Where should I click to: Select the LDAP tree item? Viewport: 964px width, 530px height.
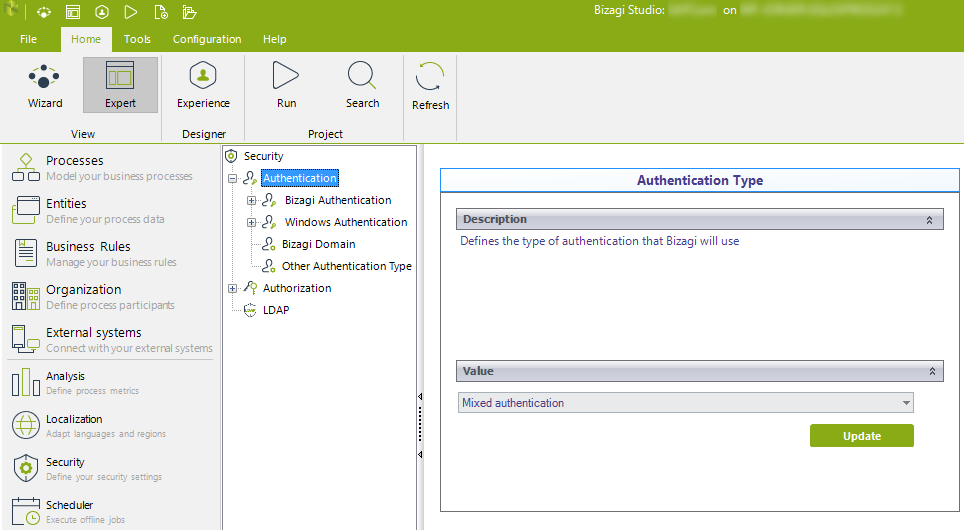pos(276,310)
